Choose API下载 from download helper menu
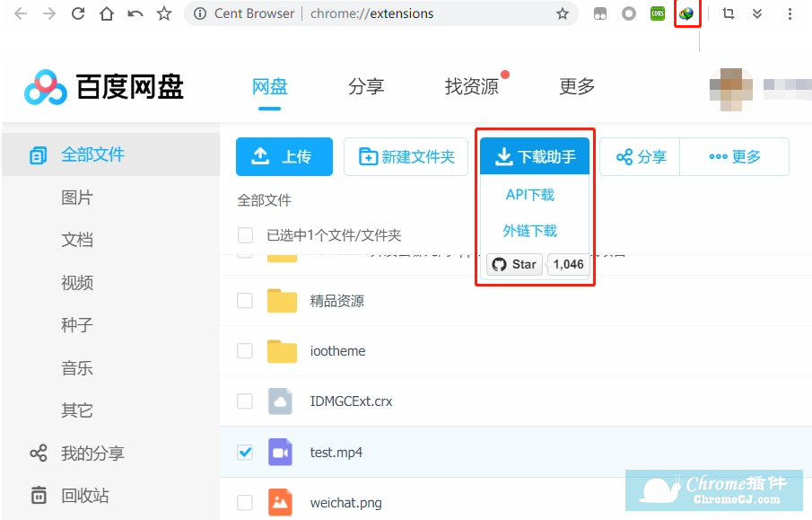The image size is (812, 520). (530, 195)
